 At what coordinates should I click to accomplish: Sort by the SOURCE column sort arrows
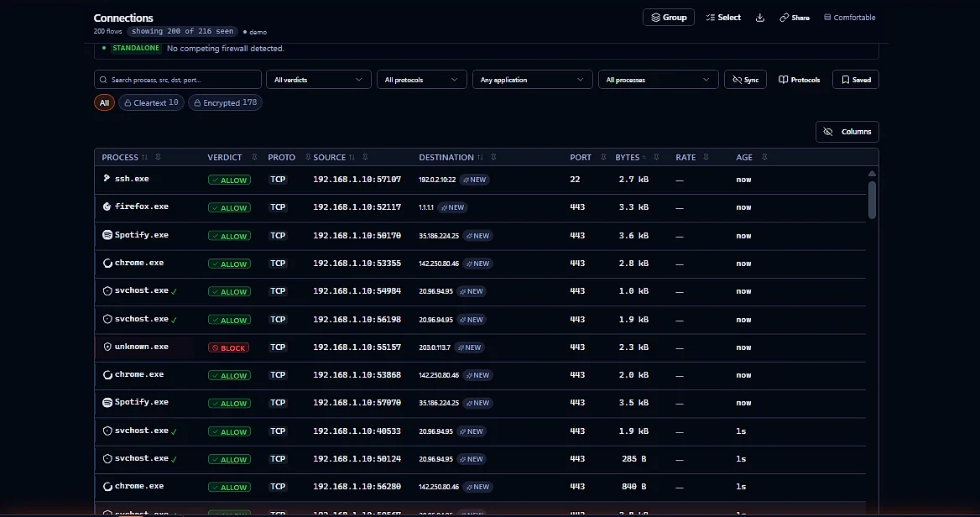(x=352, y=158)
